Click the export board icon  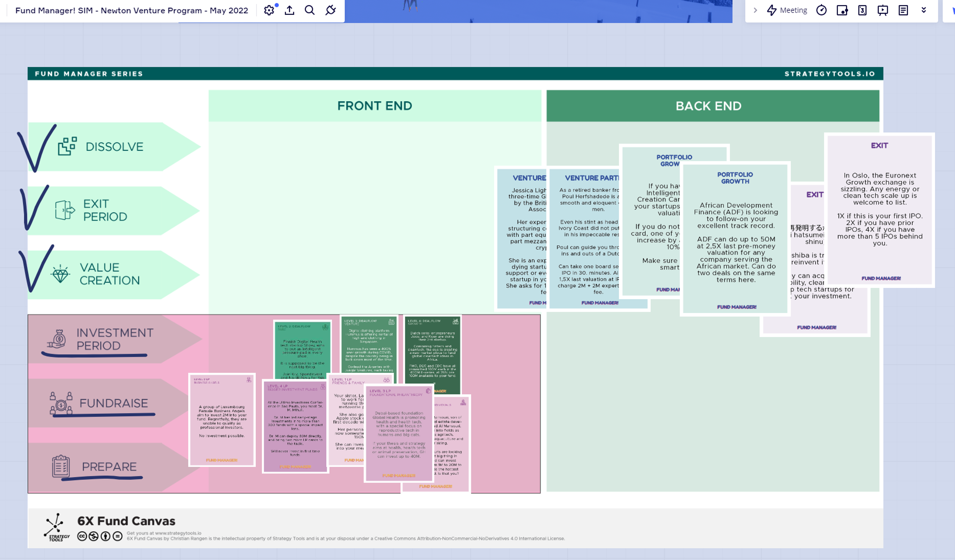289,10
